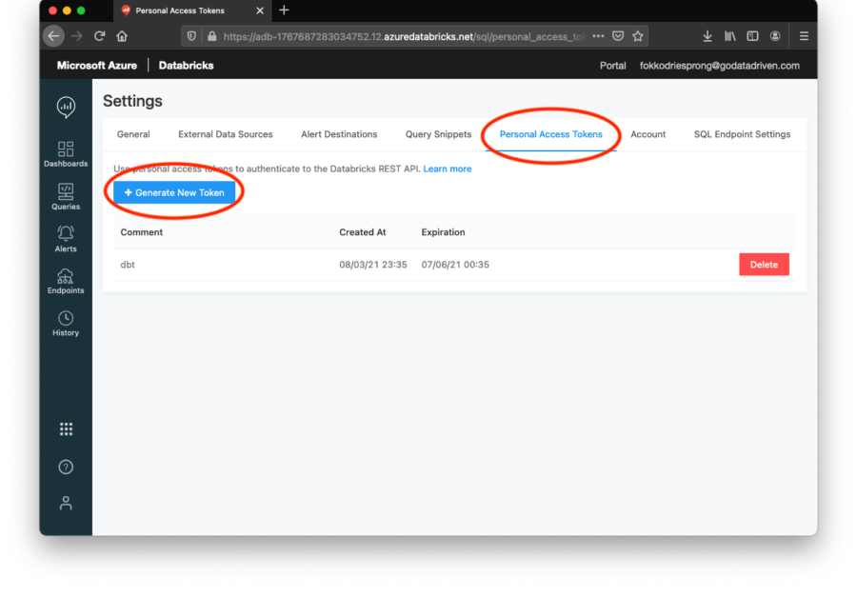Reload the page
This screenshot has height=616, width=857.
pyautogui.click(x=99, y=36)
